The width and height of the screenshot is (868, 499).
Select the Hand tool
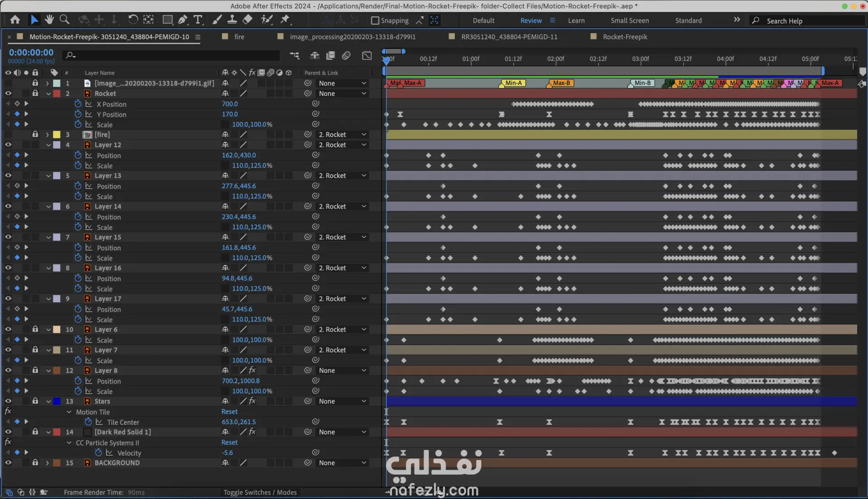[x=49, y=19]
